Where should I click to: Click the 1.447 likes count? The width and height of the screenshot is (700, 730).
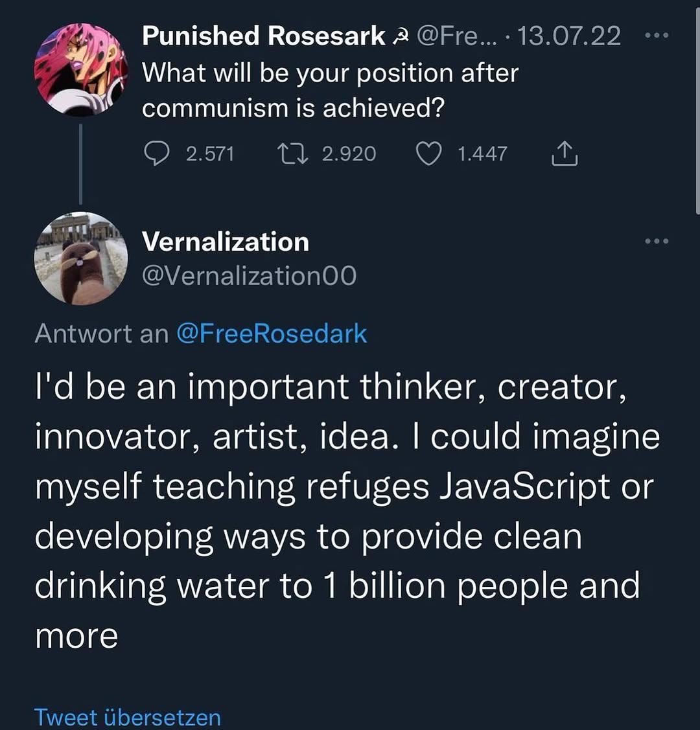pos(482,154)
